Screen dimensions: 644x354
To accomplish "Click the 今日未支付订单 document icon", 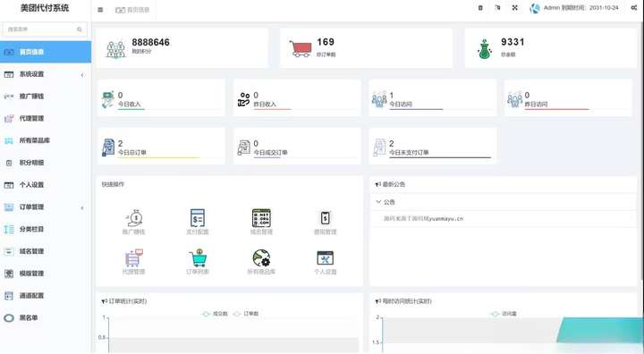I will pyautogui.click(x=379, y=147).
